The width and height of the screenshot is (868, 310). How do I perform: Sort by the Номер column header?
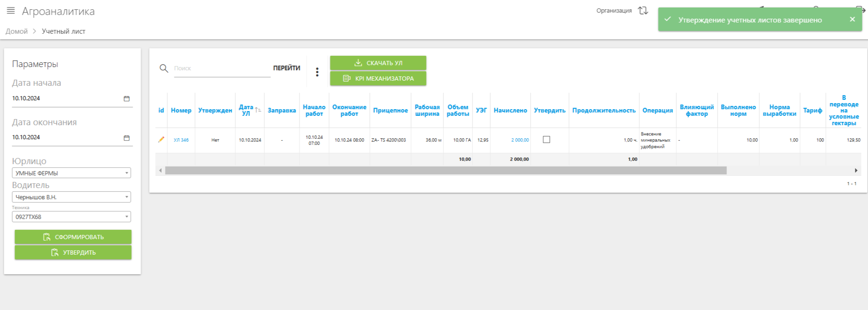click(181, 111)
